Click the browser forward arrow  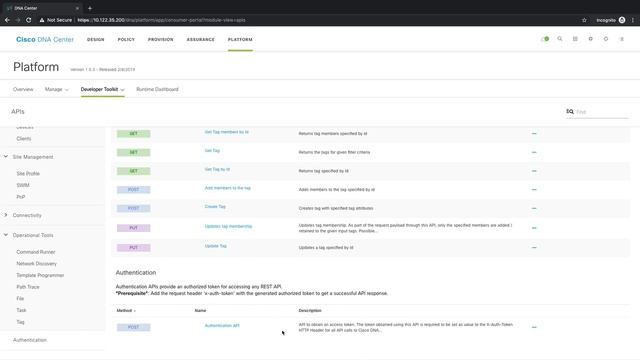pyautogui.click(x=18, y=20)
